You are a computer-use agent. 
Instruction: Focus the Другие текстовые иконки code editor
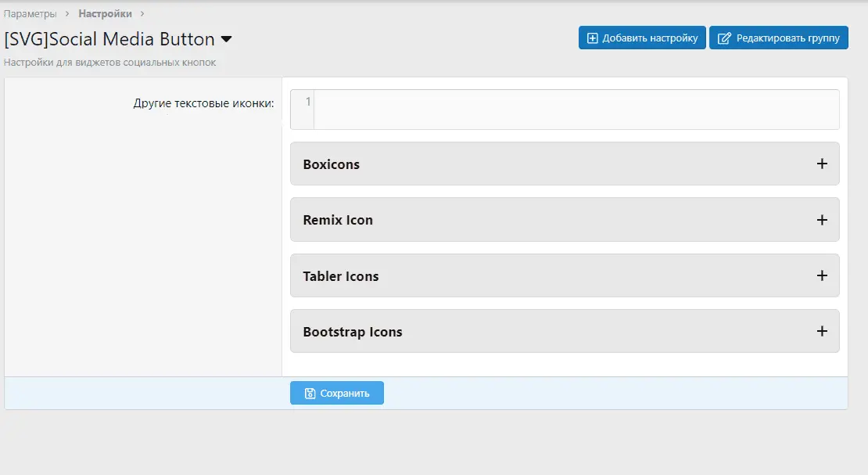tap(576, 110)
